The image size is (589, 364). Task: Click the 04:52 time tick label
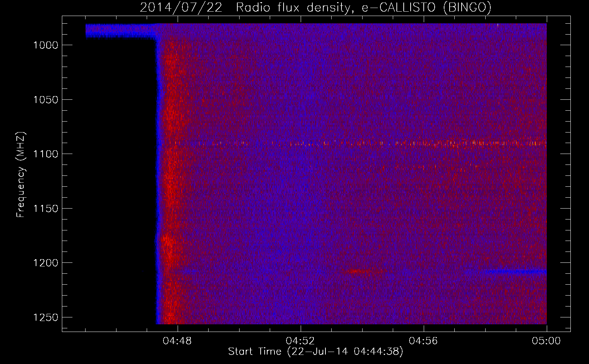pos(300,341)
